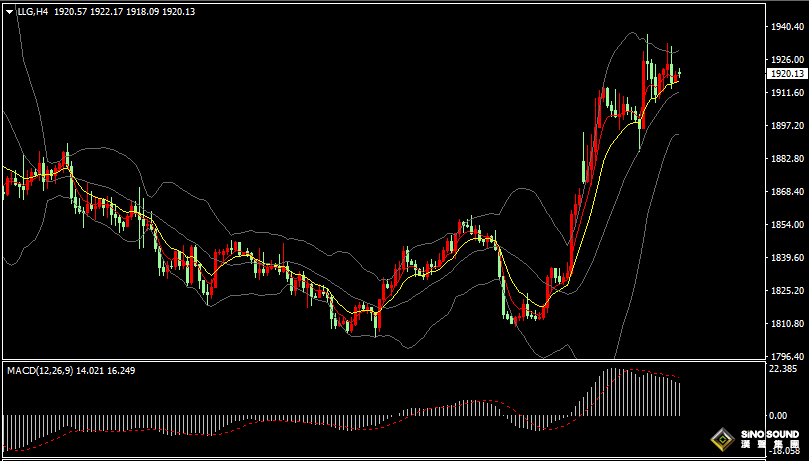The height and width of the screenshot is (461, 809).
Task: Click the 1911.60 price axis label
Action: [786, 93]
